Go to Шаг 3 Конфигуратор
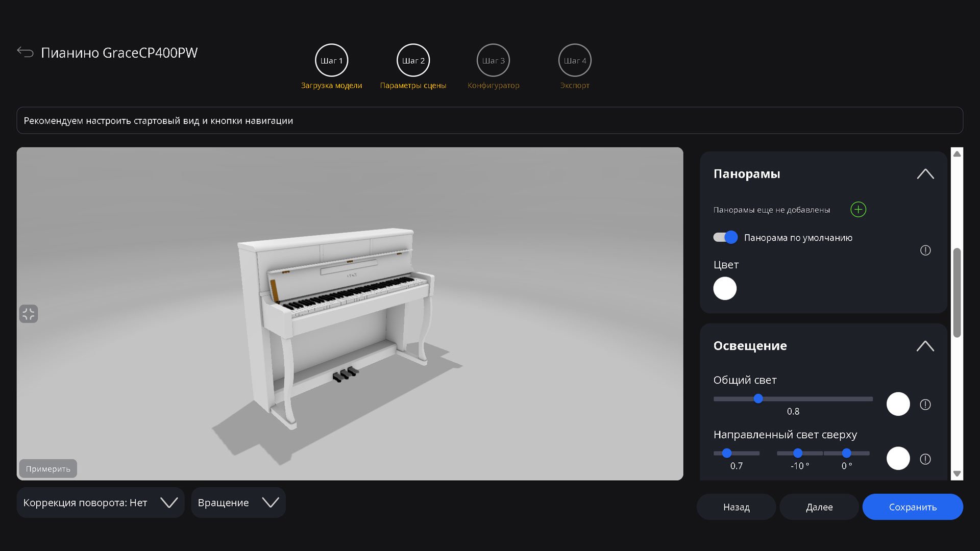This screenshot has height=551, width=980. tap(493, 61)
